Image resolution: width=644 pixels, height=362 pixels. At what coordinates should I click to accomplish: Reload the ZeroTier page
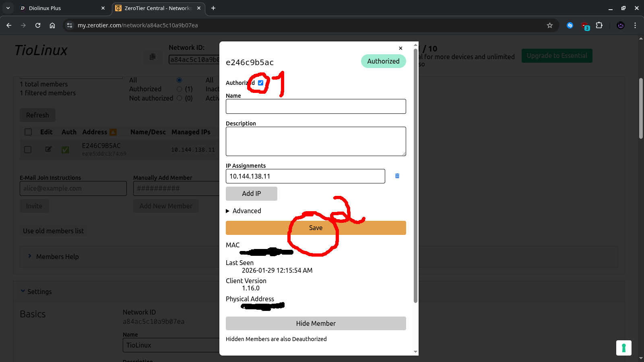pos(38,25)
